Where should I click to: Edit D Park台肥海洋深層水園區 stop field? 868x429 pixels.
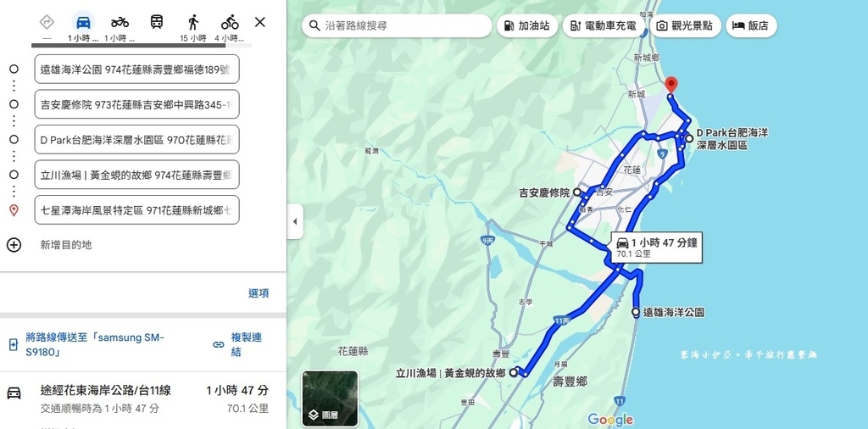(136, 140)
